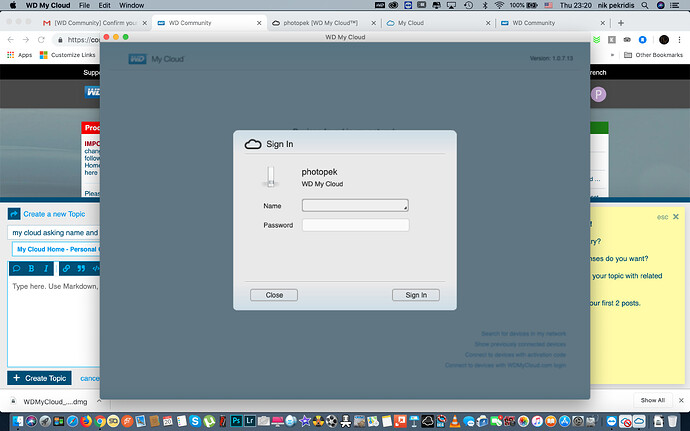
Task: Open Firefox from the Dock
Action: (x=86, y=421)
